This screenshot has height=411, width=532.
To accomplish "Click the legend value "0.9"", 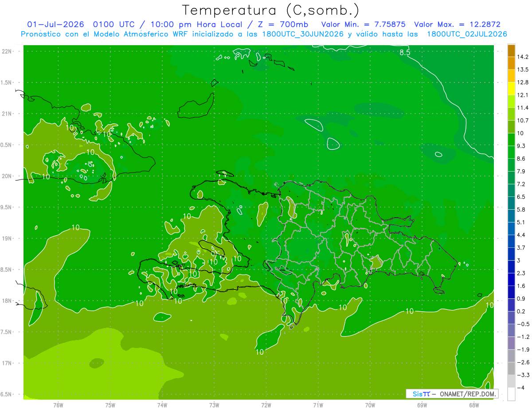I will [522, 299].
